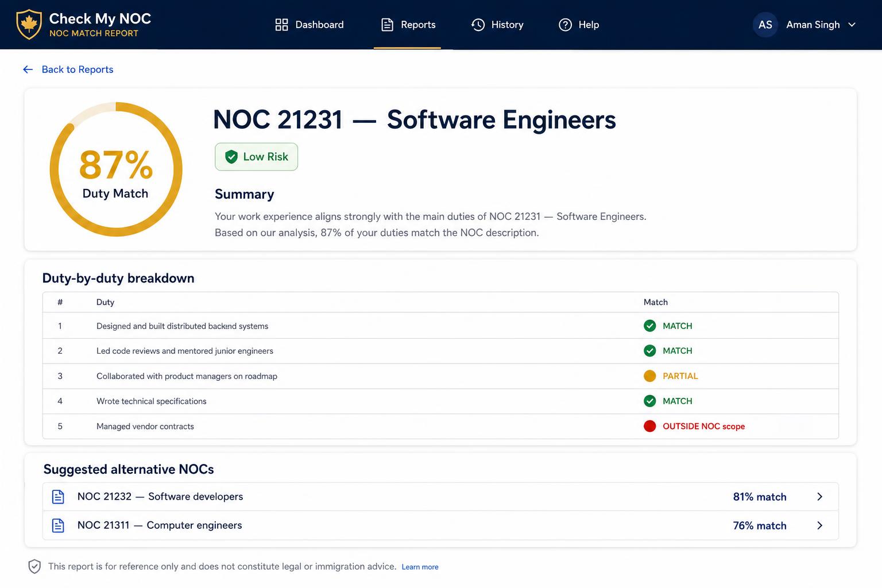Click the Low Risk badge
The image size is (882, 588).
click(256, 157)
